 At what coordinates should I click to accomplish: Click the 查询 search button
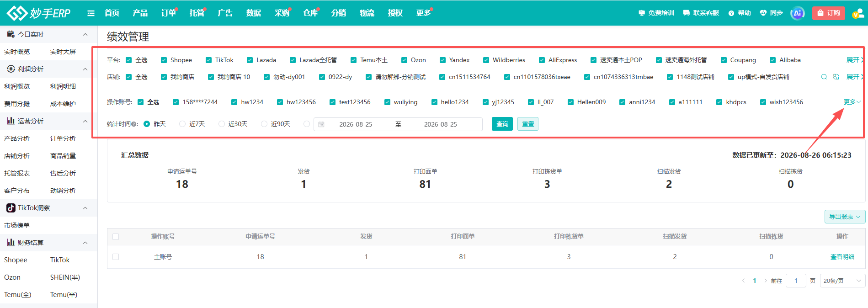[502, 124]
